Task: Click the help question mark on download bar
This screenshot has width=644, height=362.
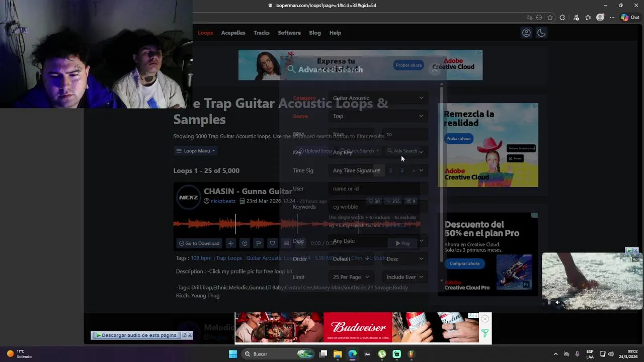Action: point(184,335)
